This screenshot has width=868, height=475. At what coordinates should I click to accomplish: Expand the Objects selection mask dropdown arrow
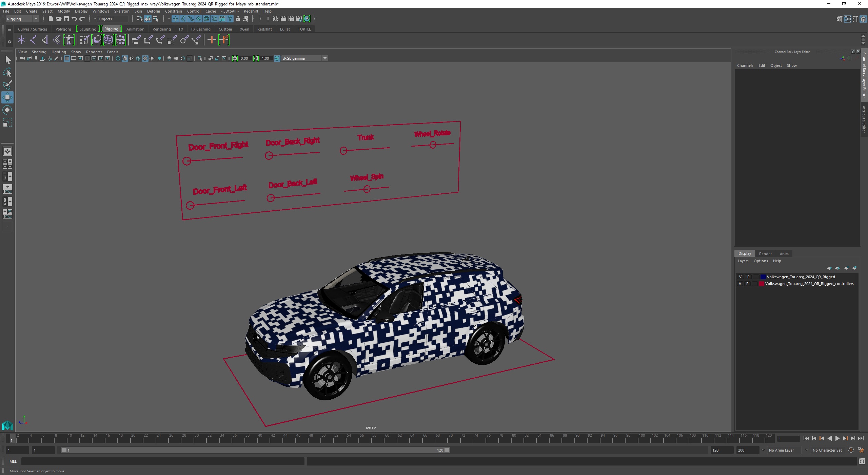95,19
